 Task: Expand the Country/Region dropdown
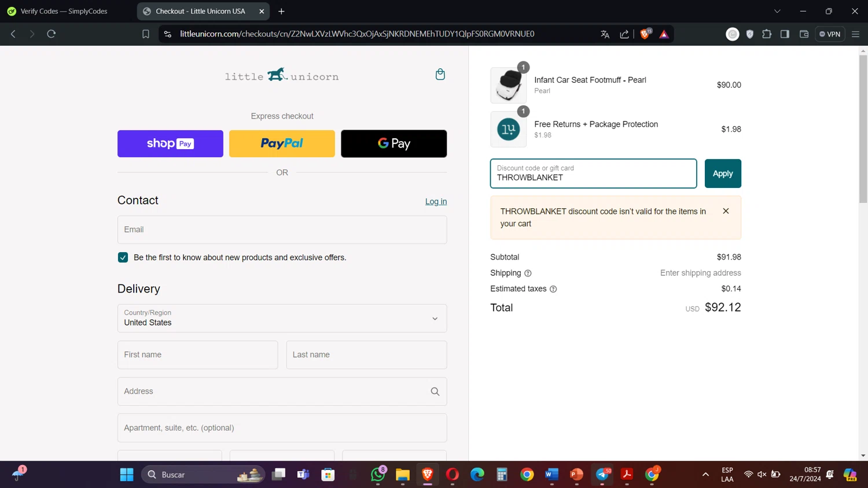pyautogui.click(x=282, y=318)
